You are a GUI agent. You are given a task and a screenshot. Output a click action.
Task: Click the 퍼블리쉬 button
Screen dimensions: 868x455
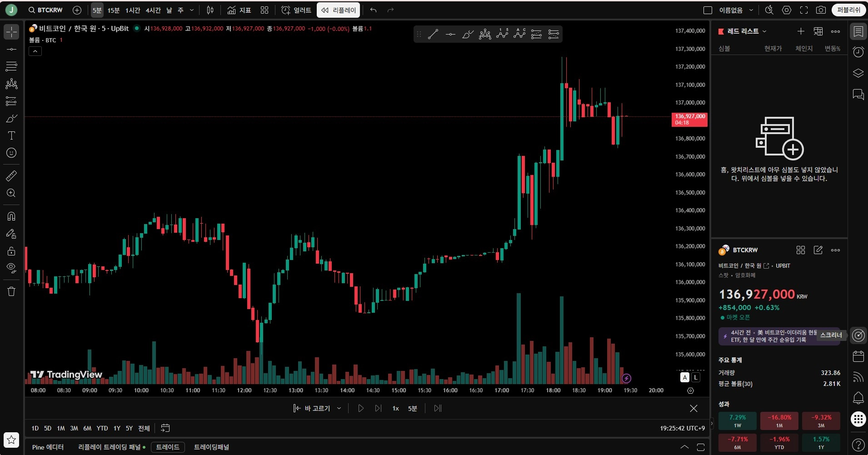[x=848, y=10]
